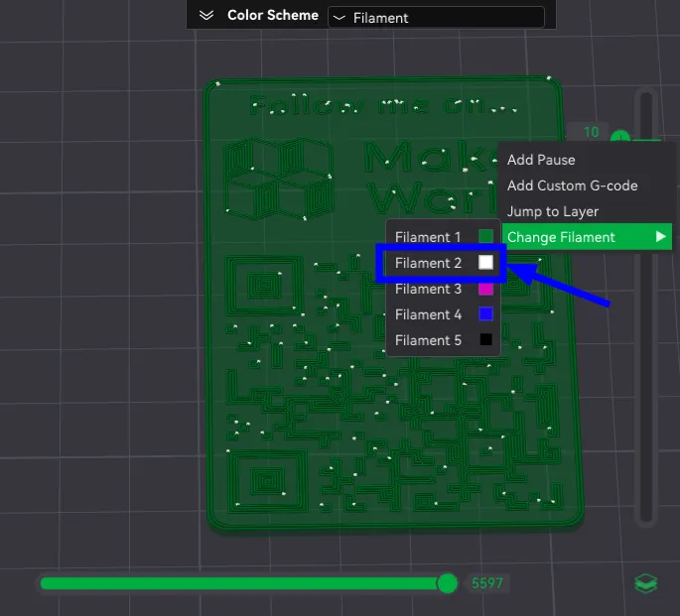The width and height of the screenshot is (680, 616).
Task: Click the green layers icon at bottom right
Action: pos(645,584)
